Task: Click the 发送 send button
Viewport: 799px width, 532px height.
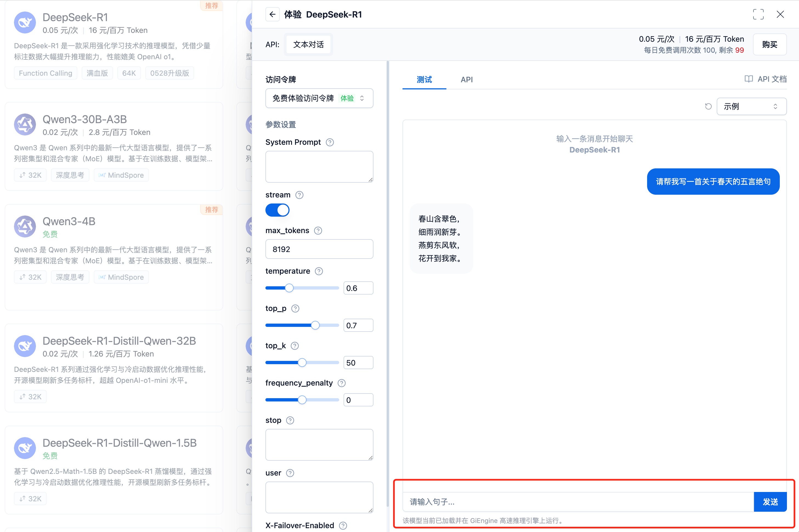Action: 770,502
